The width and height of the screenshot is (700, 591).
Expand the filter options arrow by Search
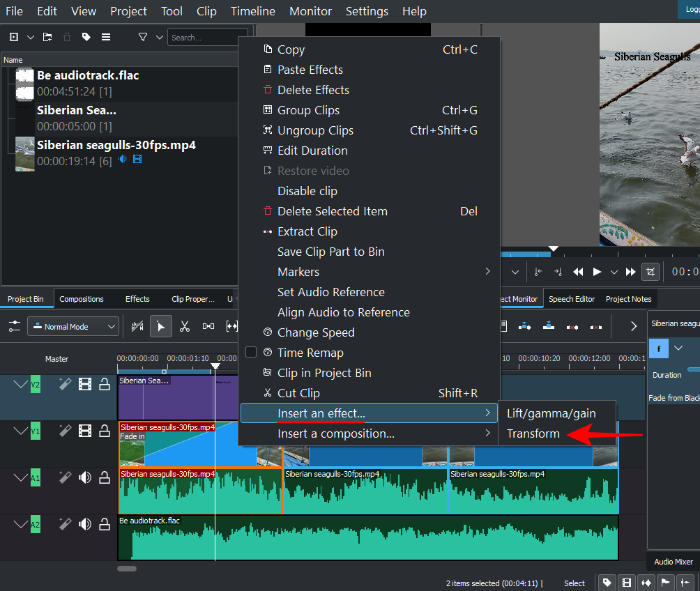(160, 37)
